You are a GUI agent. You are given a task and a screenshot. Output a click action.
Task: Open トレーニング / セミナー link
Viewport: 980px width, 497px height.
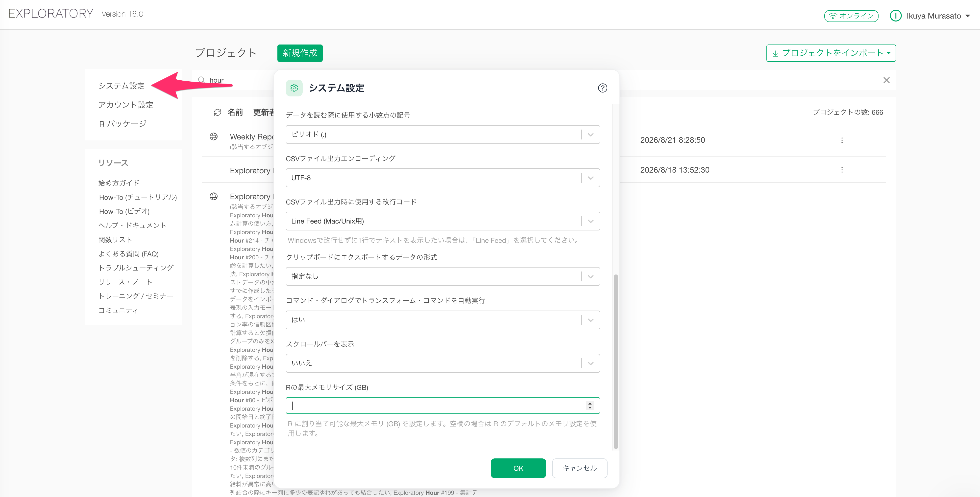135,296
